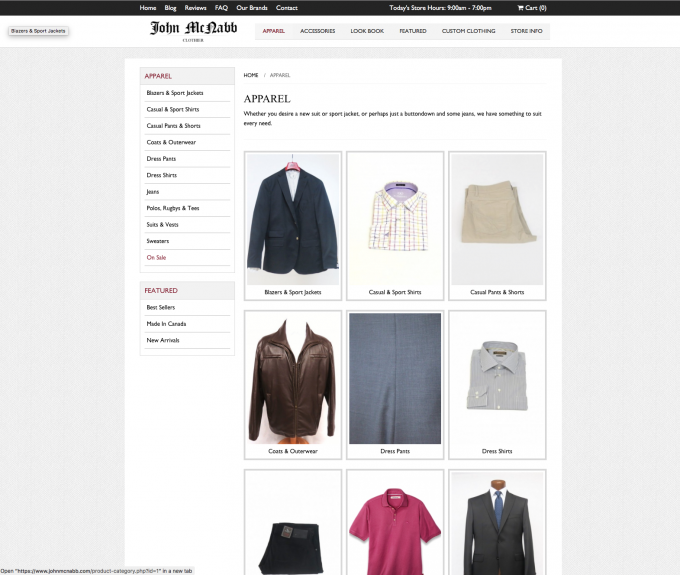
Task: Open the Casual Pants & Shorts image
Action: (x=497, y=218)
